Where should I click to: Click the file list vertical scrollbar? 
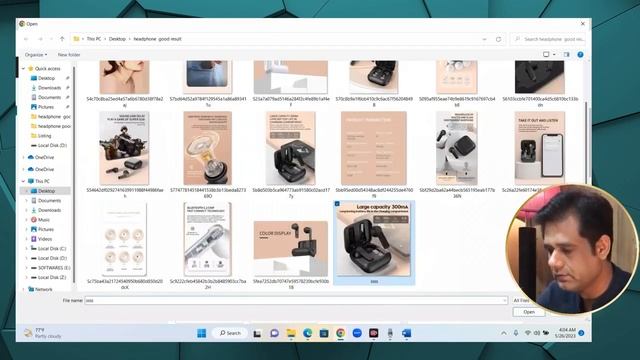[587, 143]
